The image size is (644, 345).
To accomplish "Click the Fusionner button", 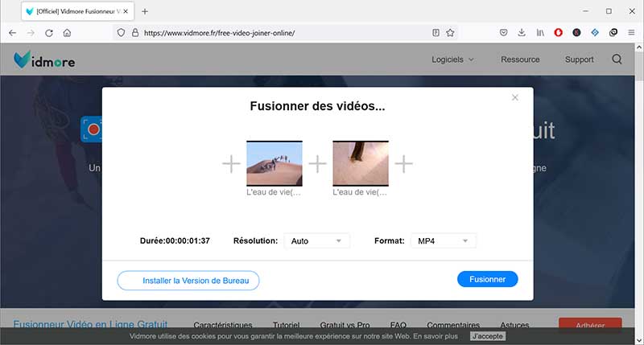I will coord(488,279).
